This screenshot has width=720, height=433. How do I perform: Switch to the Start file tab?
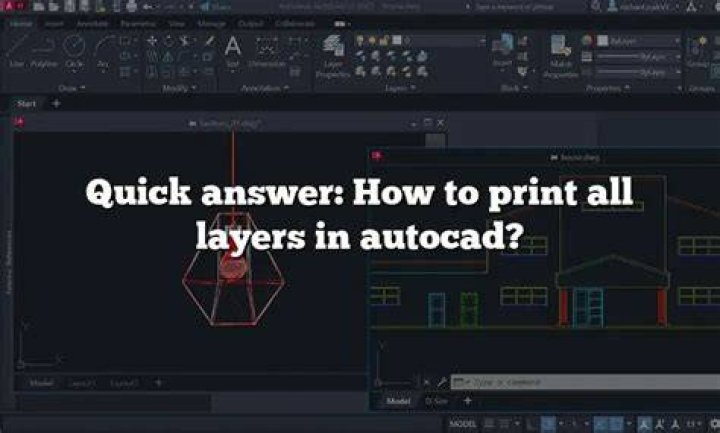[x=26, y=104]
